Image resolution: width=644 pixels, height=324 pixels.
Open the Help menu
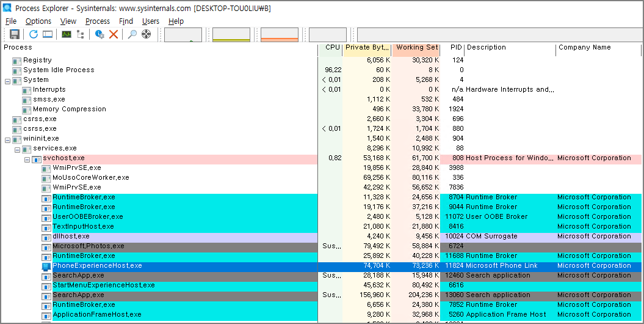tap(176, 21)
